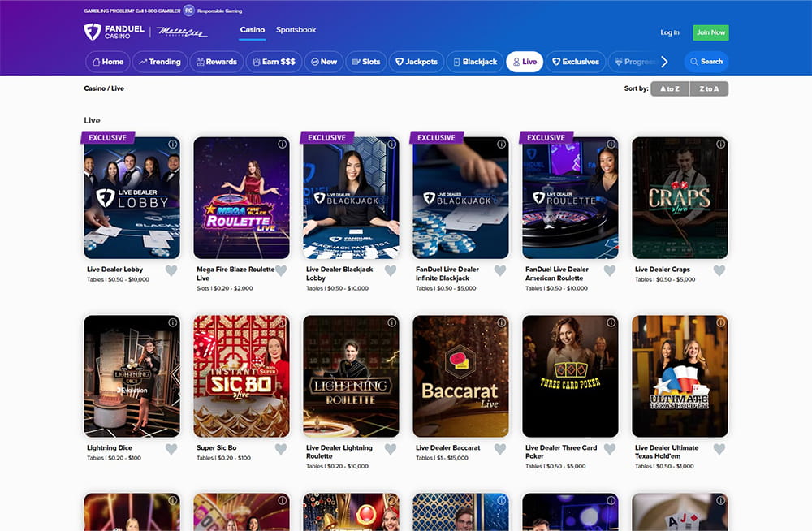Show info for FanDuel Infinite Blackjack card

pos(501,144)
